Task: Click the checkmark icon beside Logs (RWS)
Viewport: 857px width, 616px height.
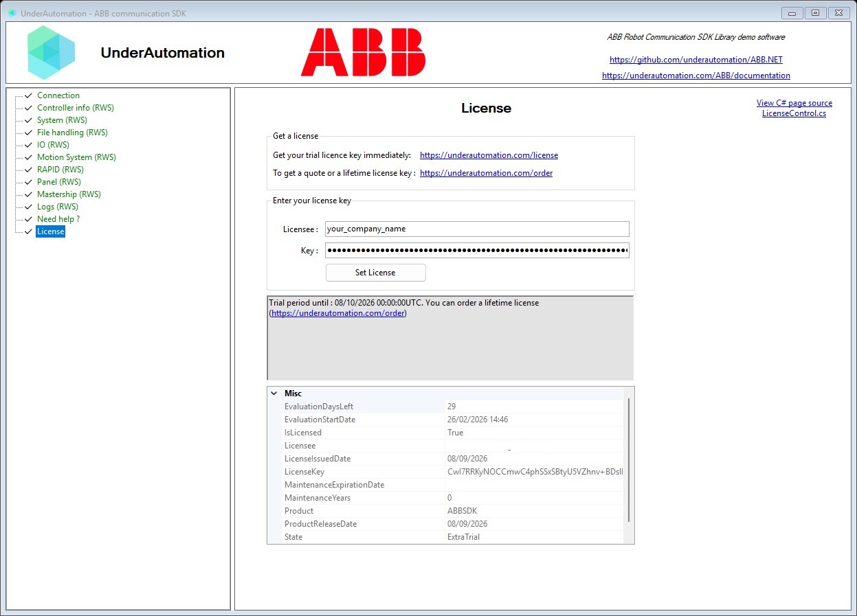Action: (29, 207)
